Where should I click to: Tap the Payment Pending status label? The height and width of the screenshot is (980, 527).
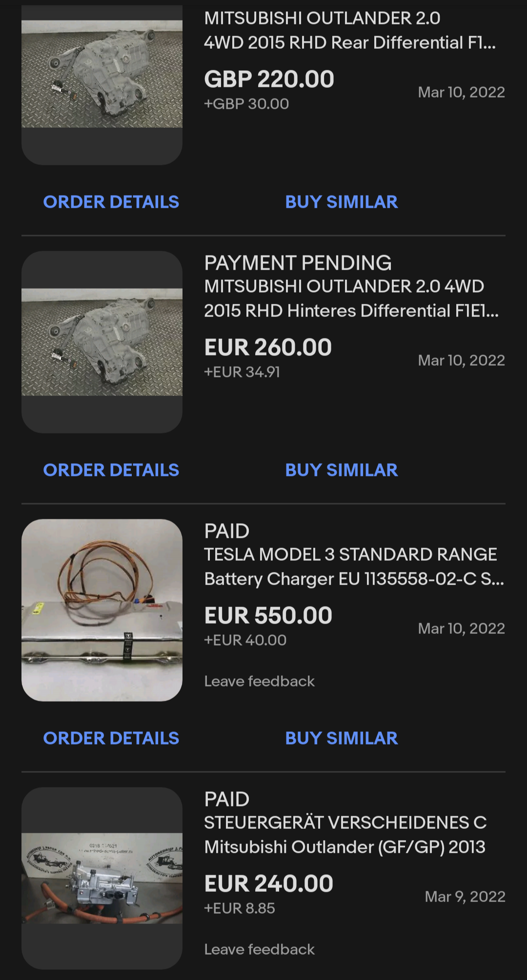[298, 263]
